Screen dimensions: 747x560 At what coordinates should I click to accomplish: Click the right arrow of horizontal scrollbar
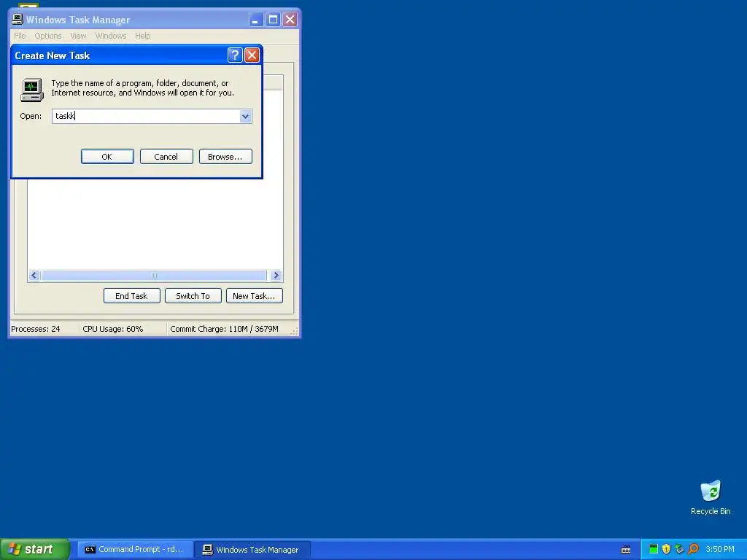pos(276,275)
